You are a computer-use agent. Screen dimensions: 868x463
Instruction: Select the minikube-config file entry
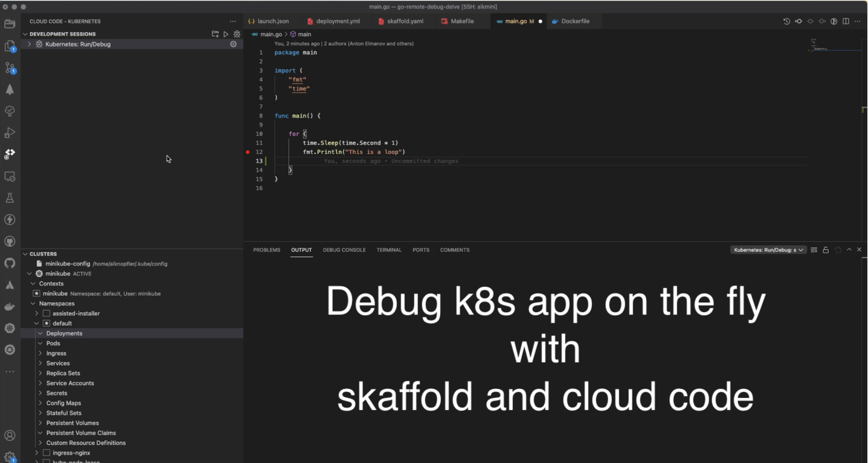point(132,264)
